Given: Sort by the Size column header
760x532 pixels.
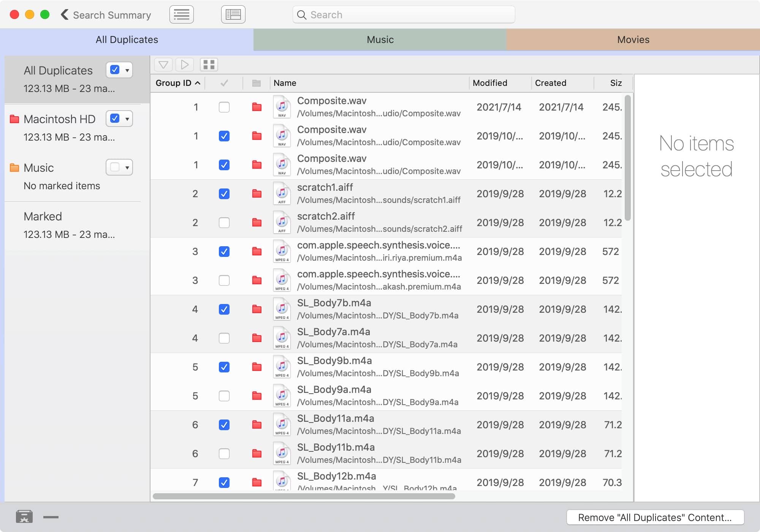Looking at the screenshot, I should tap(614, 83).
